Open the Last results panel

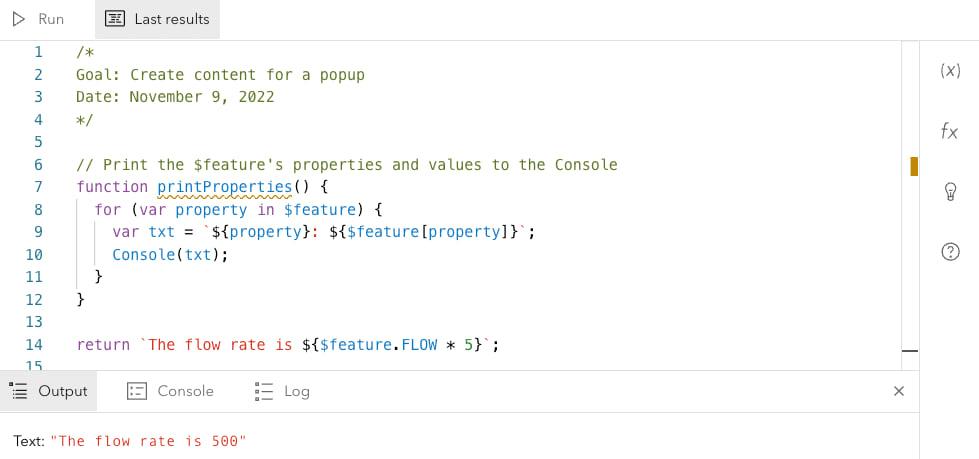(157, 19)
